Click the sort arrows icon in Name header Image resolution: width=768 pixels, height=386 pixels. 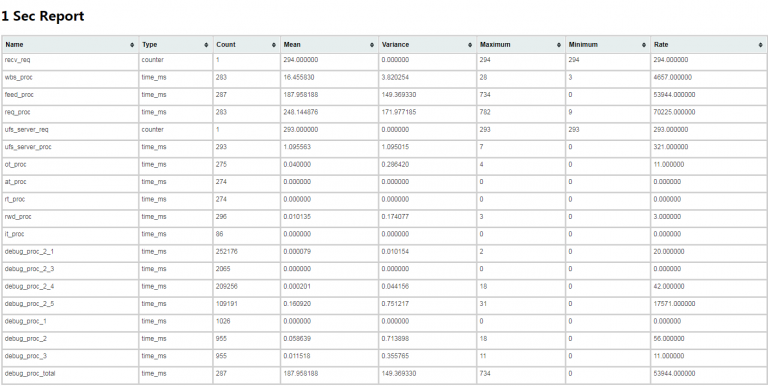132,45
